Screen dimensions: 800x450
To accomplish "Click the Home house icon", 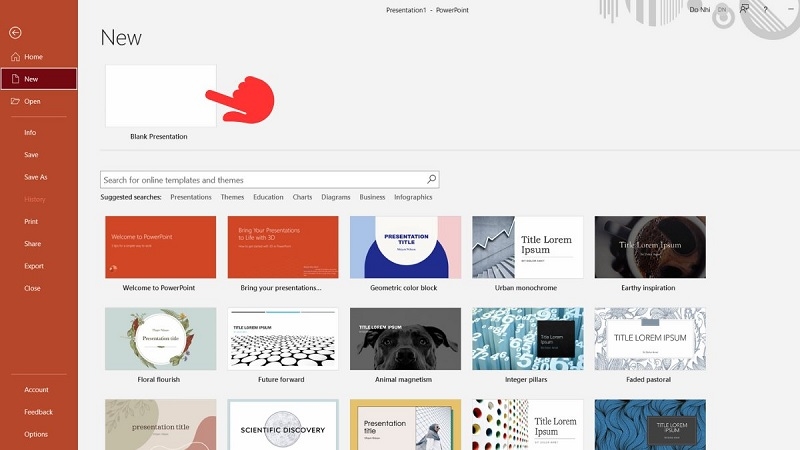I will [x=15, y=57].
